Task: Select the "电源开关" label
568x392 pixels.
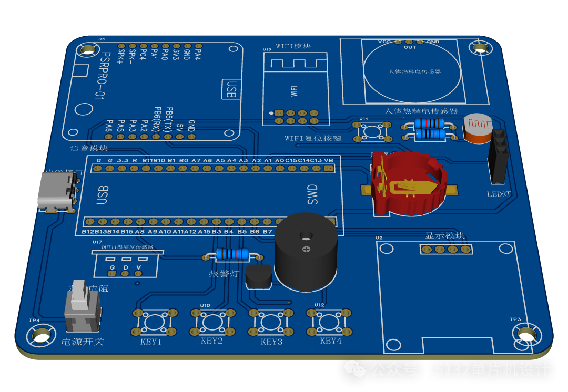Action: click(x=83, y=342)
